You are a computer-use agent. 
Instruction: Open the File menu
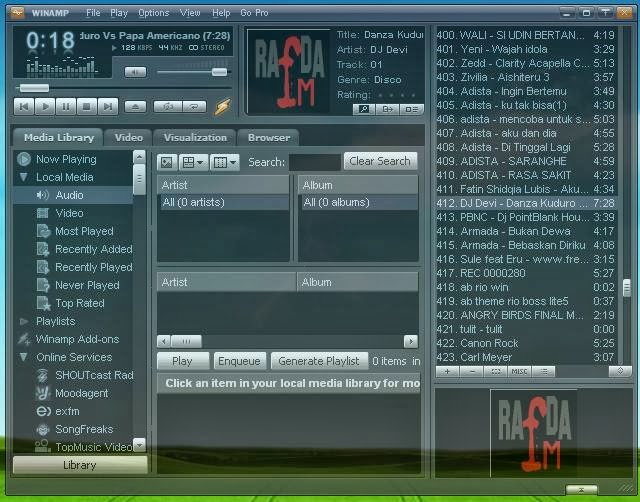pyautogui.click(x=93, y=13)
